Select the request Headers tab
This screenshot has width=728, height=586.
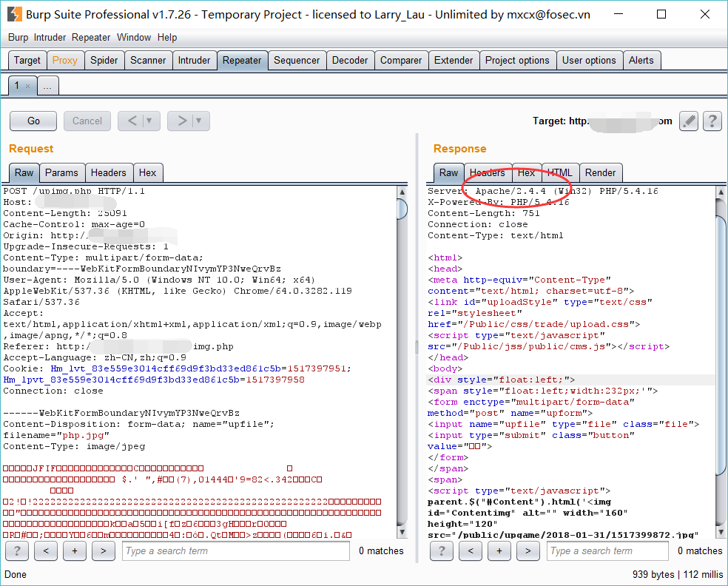coord(109,172)
